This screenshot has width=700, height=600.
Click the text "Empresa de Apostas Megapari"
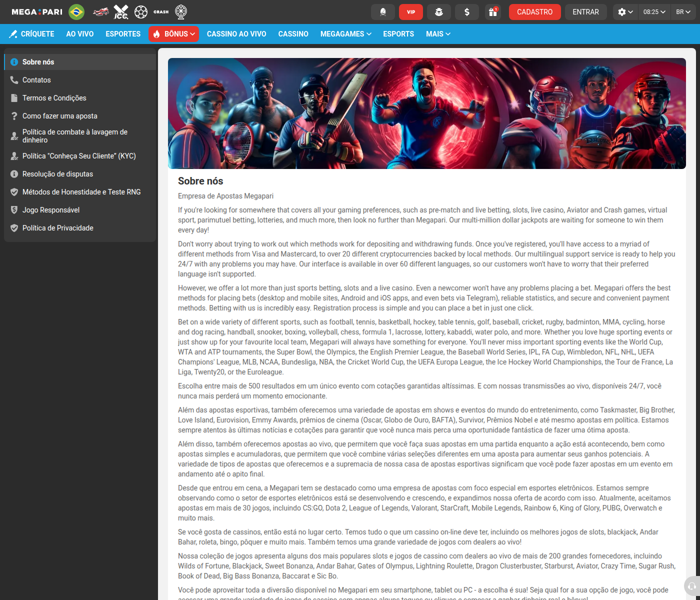pos(225,196)
